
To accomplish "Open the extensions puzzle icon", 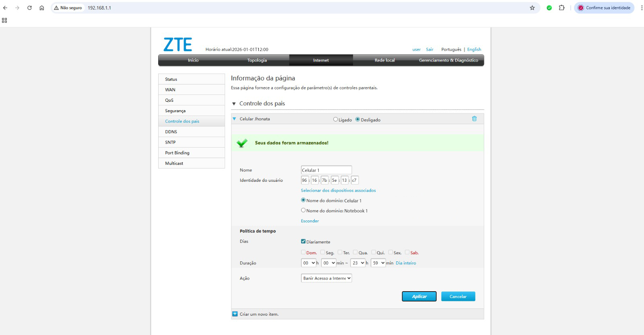I will (561, 8).
